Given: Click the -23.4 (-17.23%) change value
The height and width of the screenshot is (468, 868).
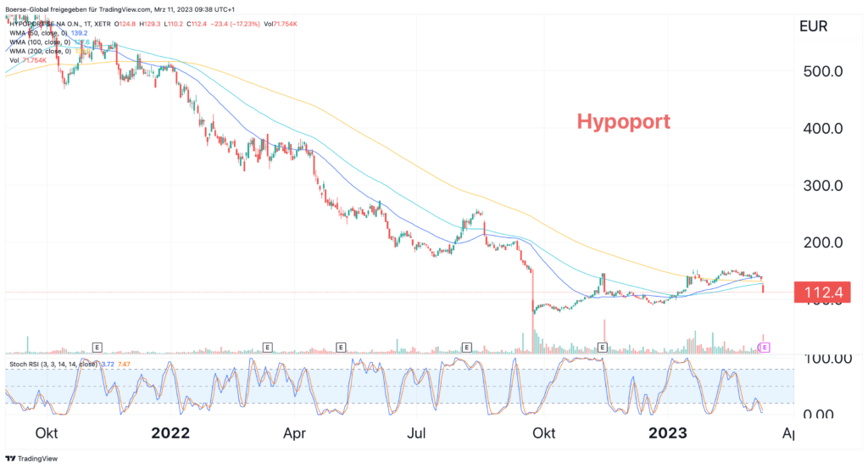Looking at the screenshot, I should [235, 24].
